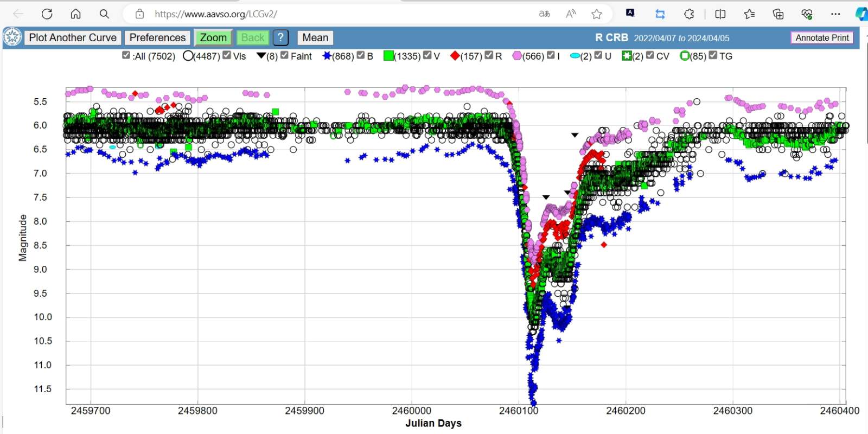Viewport: 868px width, 434px height.
Task: Toggle split screen view icon
Action: click(x=720, y=14)
